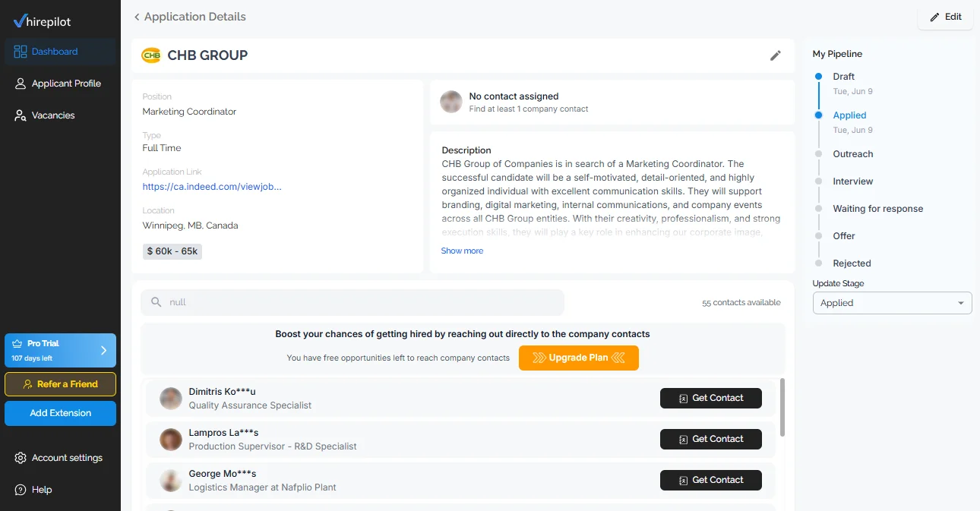Click the 55 contacts available text
The width and height of the screenshot is (980, 511).
click(x=741, y=302)
